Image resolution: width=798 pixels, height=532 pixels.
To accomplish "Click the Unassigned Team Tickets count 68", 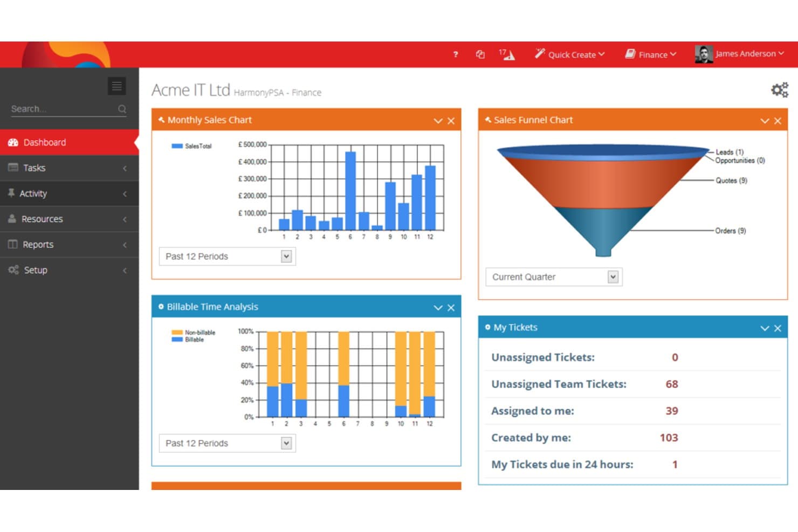I will pyautogui.click(x=672, y=384).
